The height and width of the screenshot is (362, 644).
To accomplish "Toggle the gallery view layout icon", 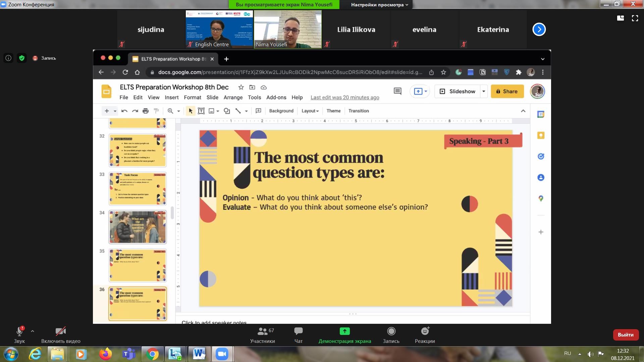I will [x=621, y=18].
